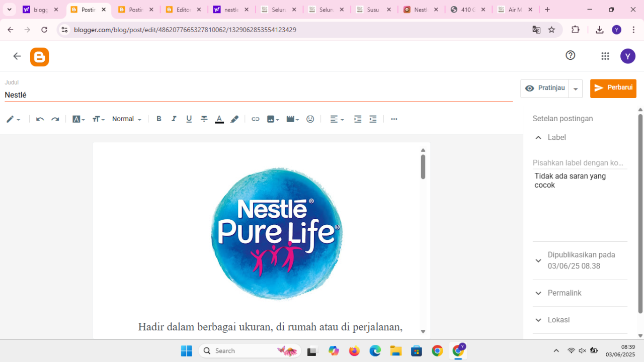Open the insert video menu
This screenshot has height=362, width=644.
point(292,119)
